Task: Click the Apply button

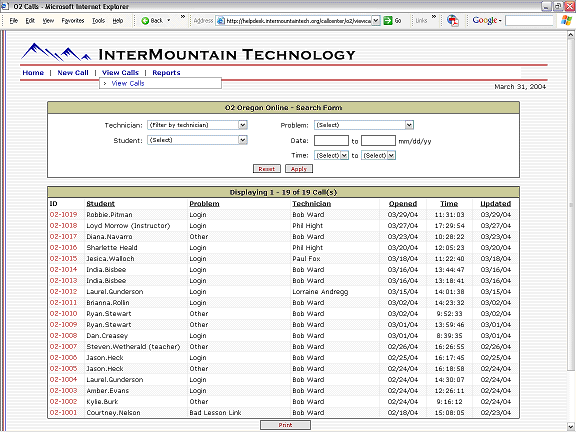Action: click(299, 169)
